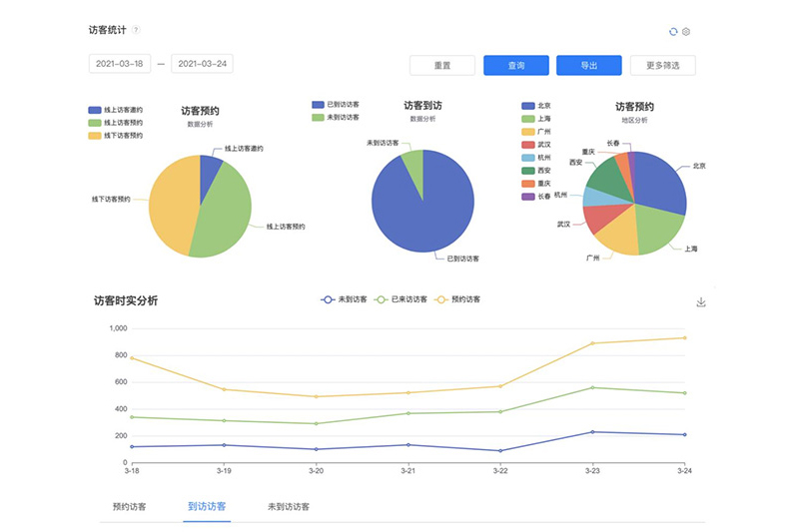Click the 访客时实分析 chart title
This screenshot has width=799, height=532.
[126, 300]
